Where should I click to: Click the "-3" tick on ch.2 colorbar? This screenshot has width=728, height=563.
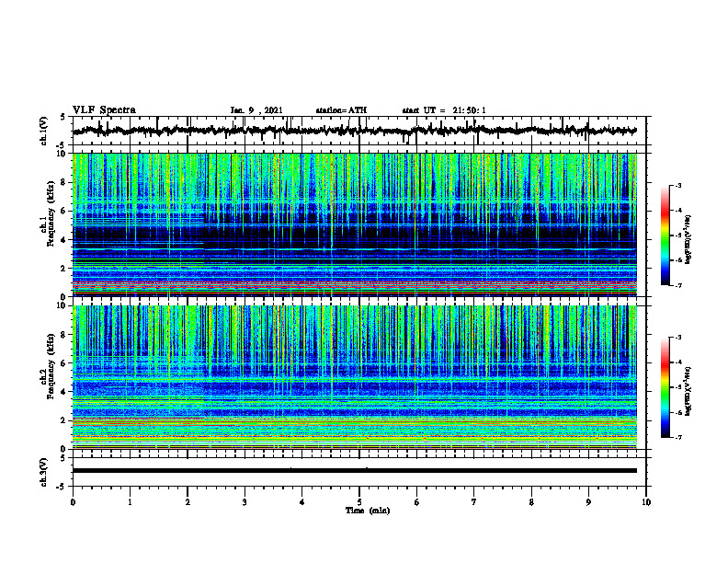click(677, 338)
